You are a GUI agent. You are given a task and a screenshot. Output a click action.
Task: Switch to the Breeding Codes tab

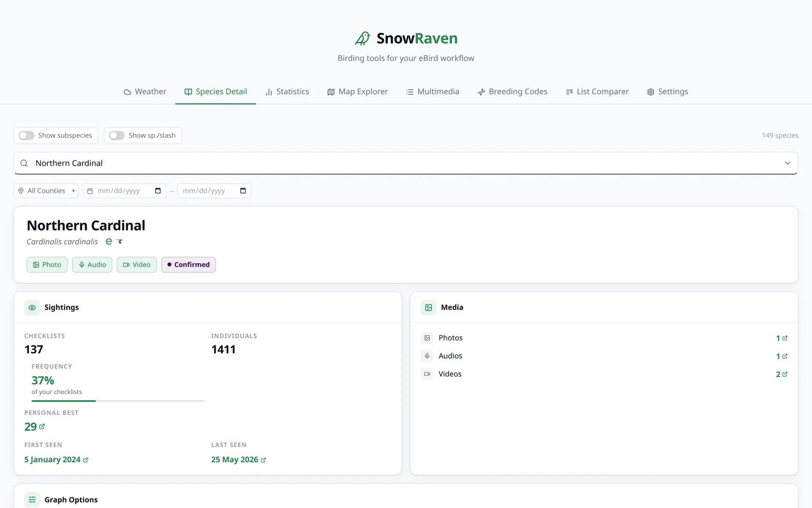tap(513, 91)
